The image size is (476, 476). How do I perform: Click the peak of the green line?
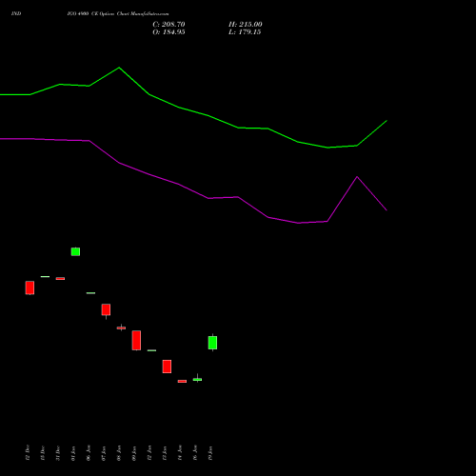(x=119, y=68)
